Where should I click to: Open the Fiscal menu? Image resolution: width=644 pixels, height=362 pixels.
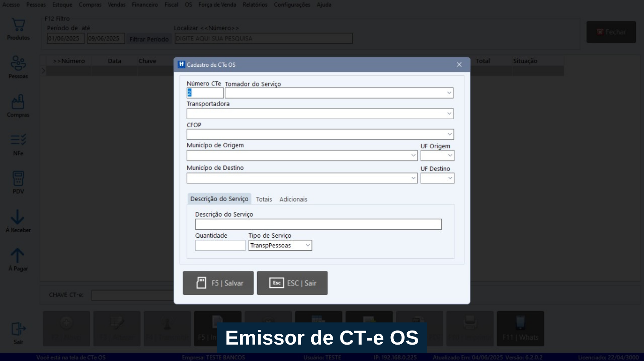click(x=171, y=5)
